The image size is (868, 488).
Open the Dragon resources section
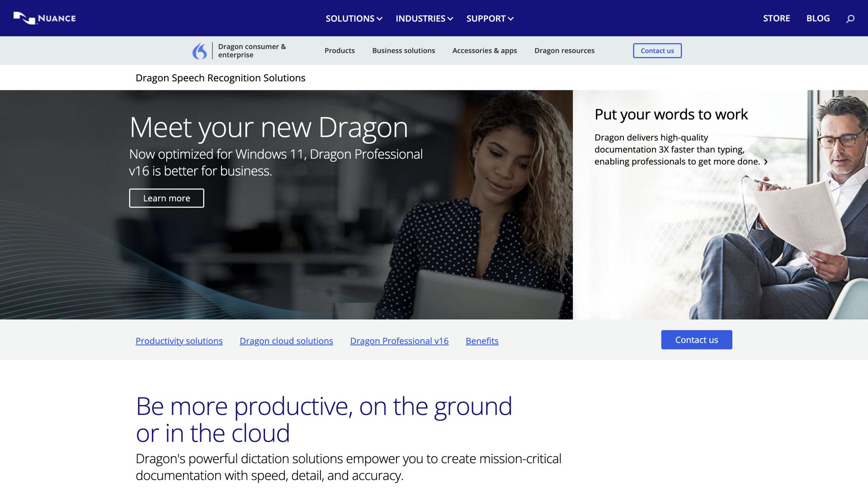point(564,51)
